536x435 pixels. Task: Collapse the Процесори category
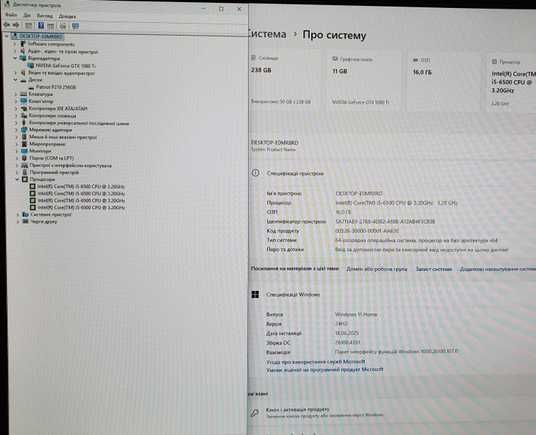click(x=17, y=179)
